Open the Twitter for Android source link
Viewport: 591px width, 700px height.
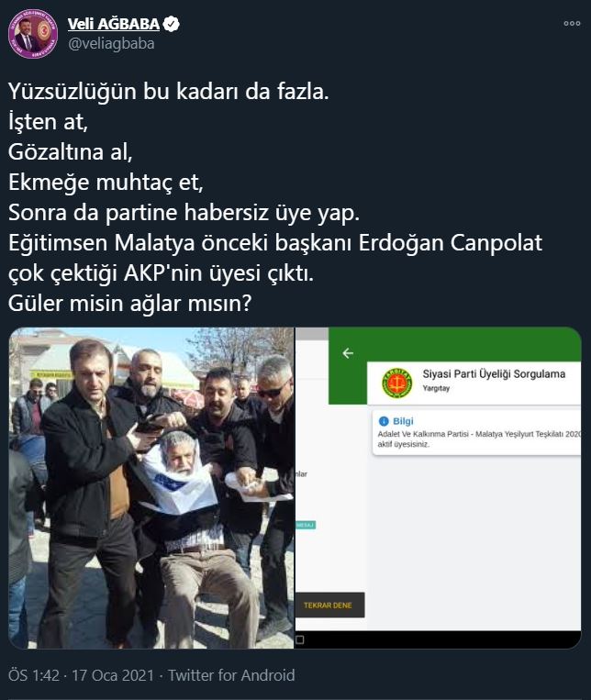point(231,675)
